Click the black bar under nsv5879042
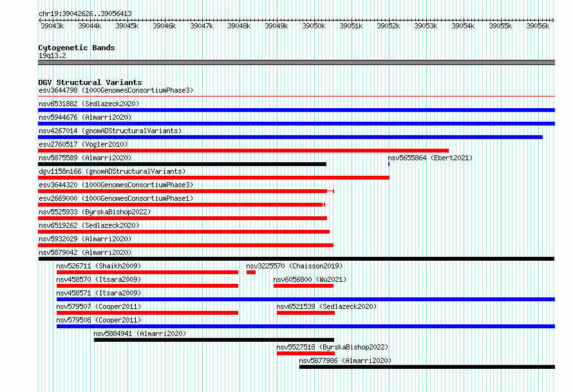The width and height of the screenshot is (573, 392). [296, 259]
